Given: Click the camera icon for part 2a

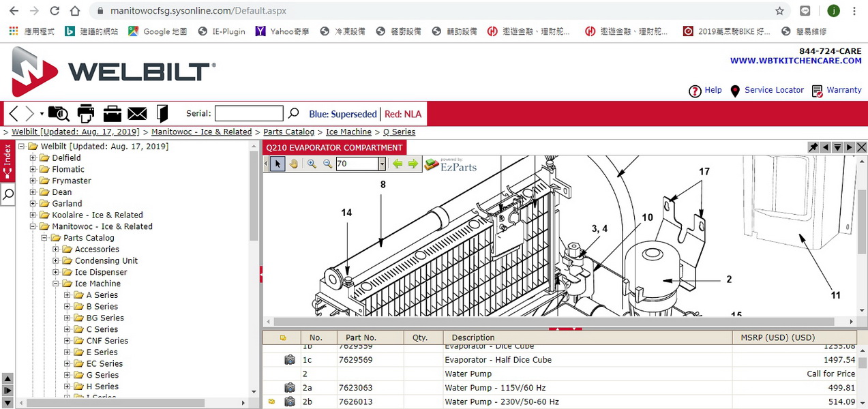Looking at the screenshot, I should (x=290, y=388).
